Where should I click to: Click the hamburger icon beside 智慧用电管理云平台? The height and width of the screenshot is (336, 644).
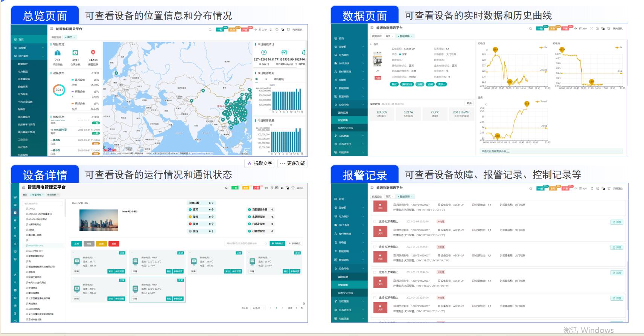pos(23,187)
